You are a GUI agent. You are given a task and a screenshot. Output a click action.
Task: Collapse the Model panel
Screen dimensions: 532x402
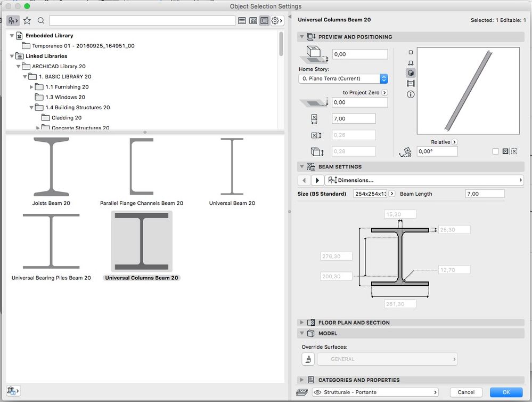coord(301,333)
